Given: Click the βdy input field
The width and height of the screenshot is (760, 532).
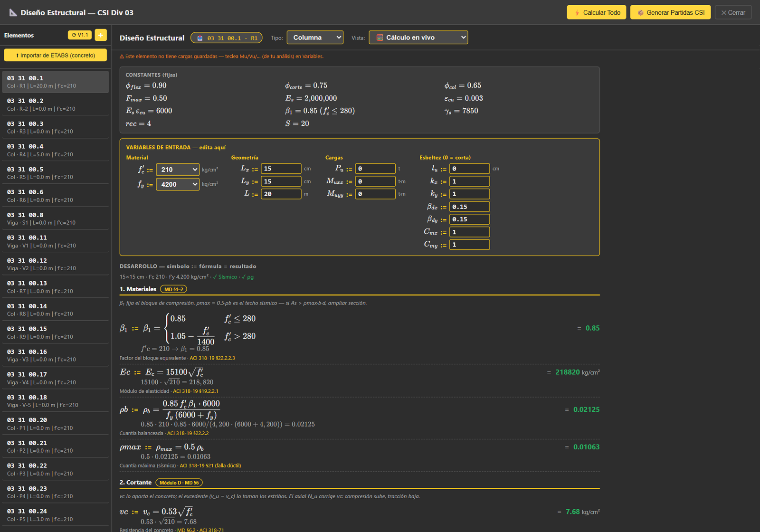Looking at the screenshot, I should click(469, 219).
